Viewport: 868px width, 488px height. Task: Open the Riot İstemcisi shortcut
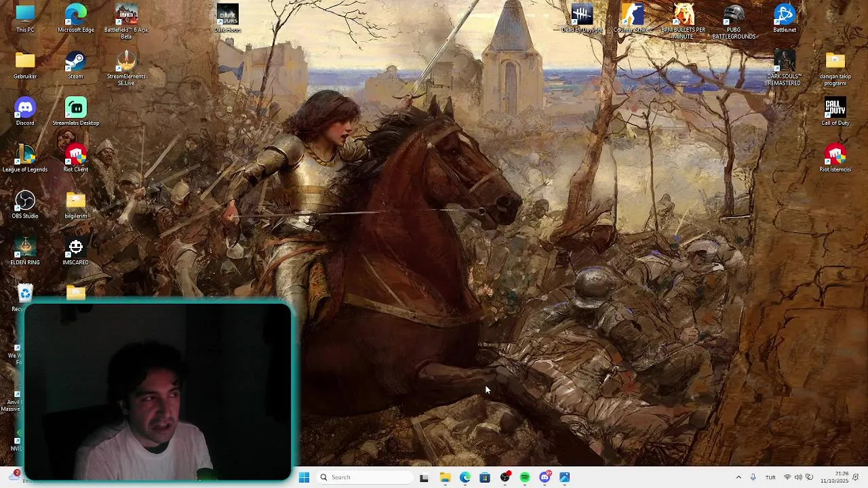(835, 159)
